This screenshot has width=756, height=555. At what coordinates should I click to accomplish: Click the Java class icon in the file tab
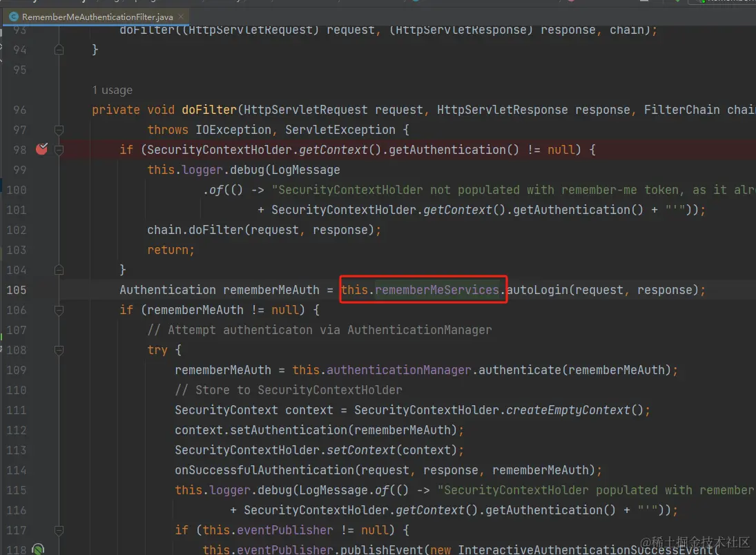point(14,17)
